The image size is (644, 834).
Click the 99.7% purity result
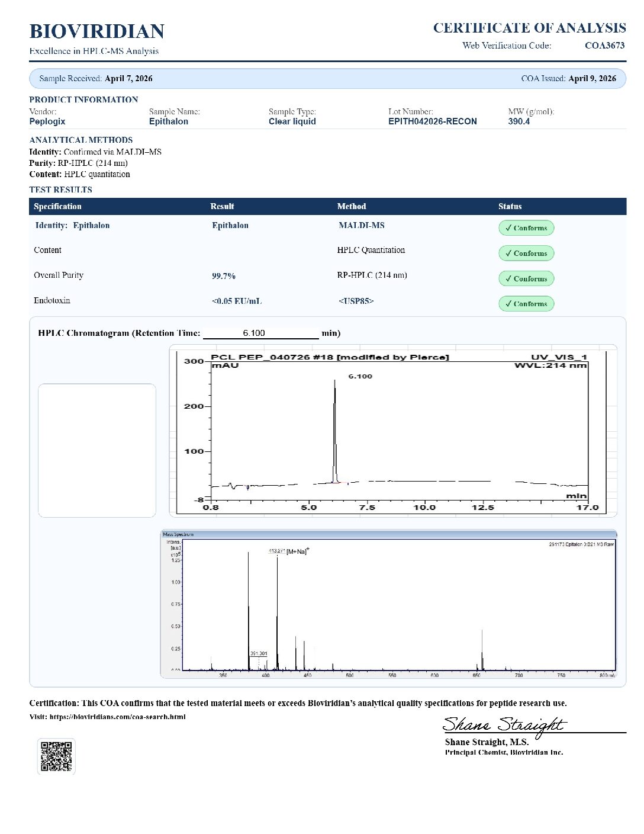tap(224, 276)
